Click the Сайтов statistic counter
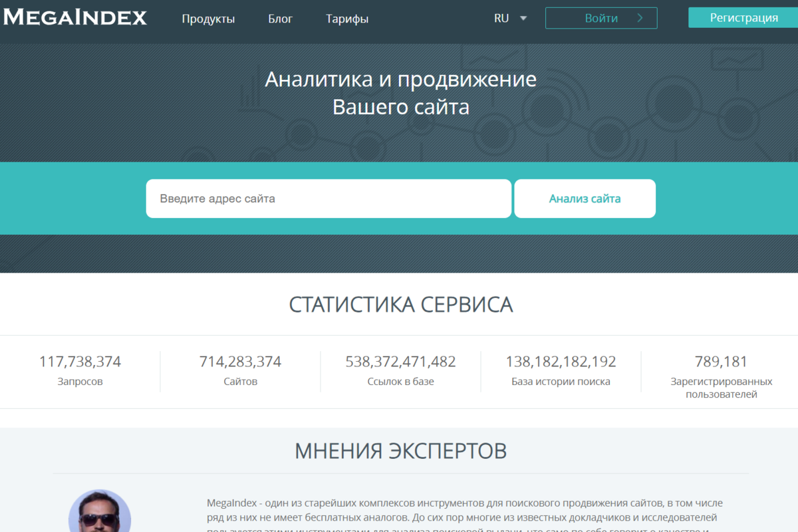Image resolution: width=798 pixels, height=532 pixels. point(241,371)
